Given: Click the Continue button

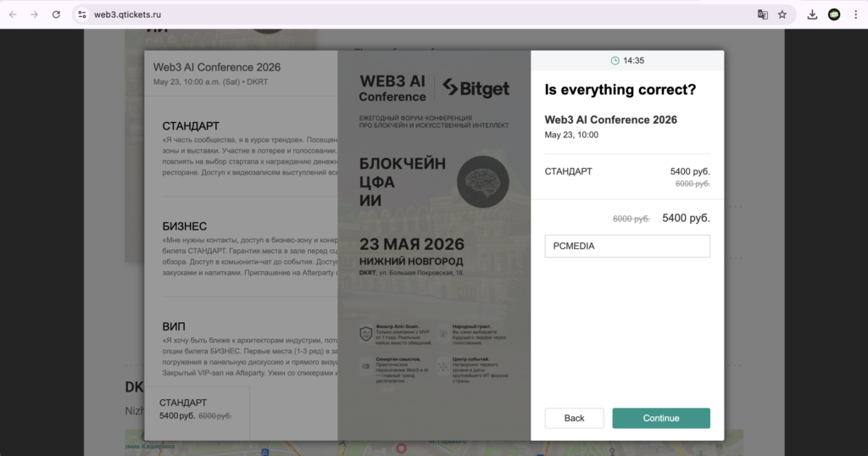Looking at the screenshot, I should (661, 419).
